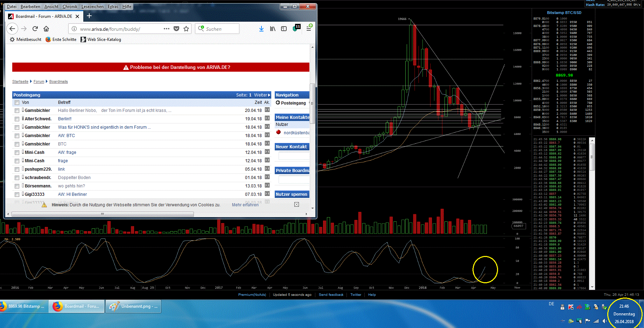Open the page actions three-dot menu

167,29
